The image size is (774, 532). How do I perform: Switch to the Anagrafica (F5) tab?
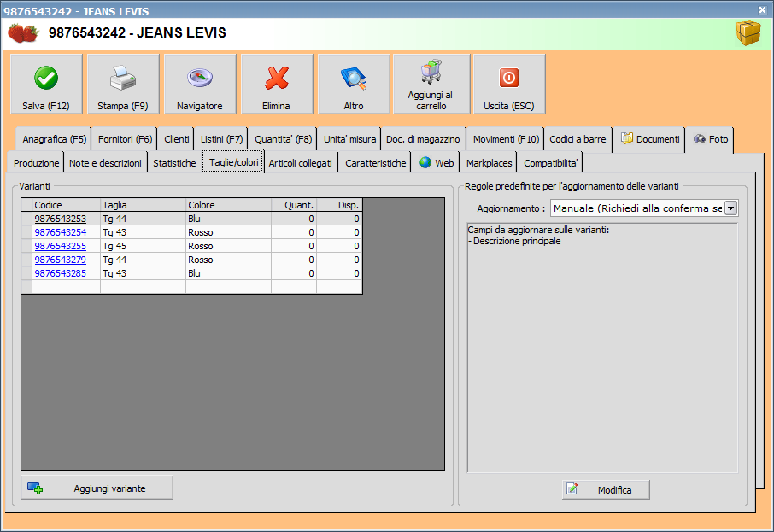54,140
